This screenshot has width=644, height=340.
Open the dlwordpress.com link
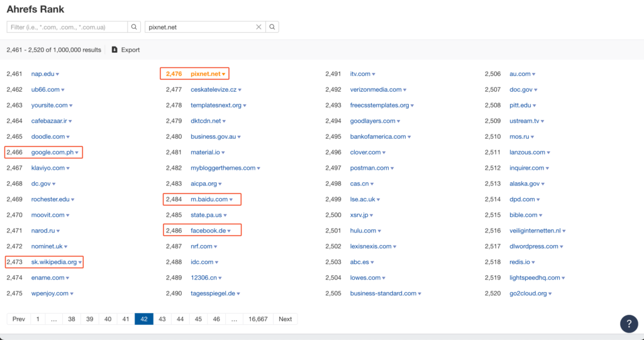click(x=534, y=246)
